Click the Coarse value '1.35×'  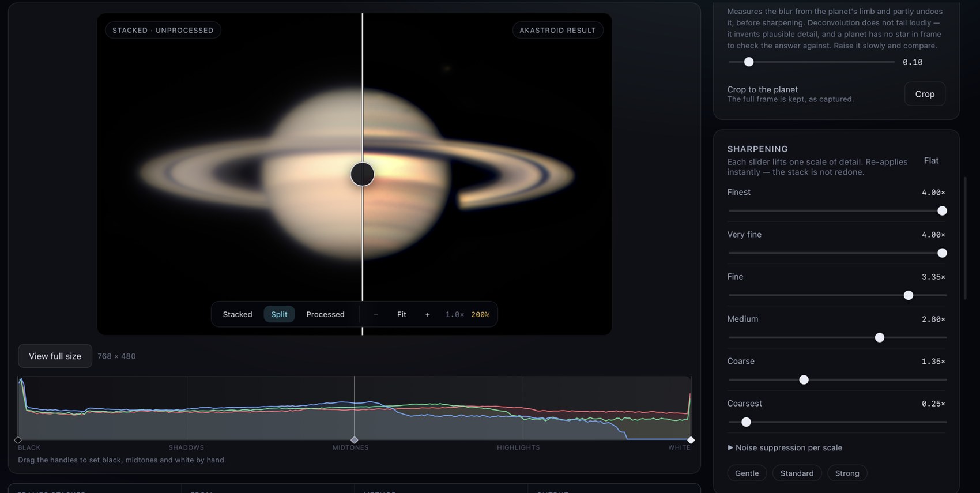click(x=933, y=361)
